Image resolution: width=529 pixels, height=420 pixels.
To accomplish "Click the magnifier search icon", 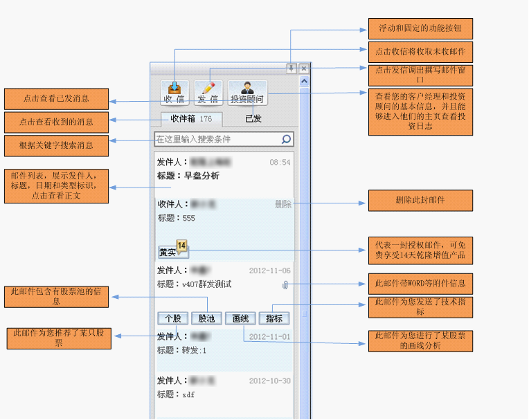I will tap(287, 139).
